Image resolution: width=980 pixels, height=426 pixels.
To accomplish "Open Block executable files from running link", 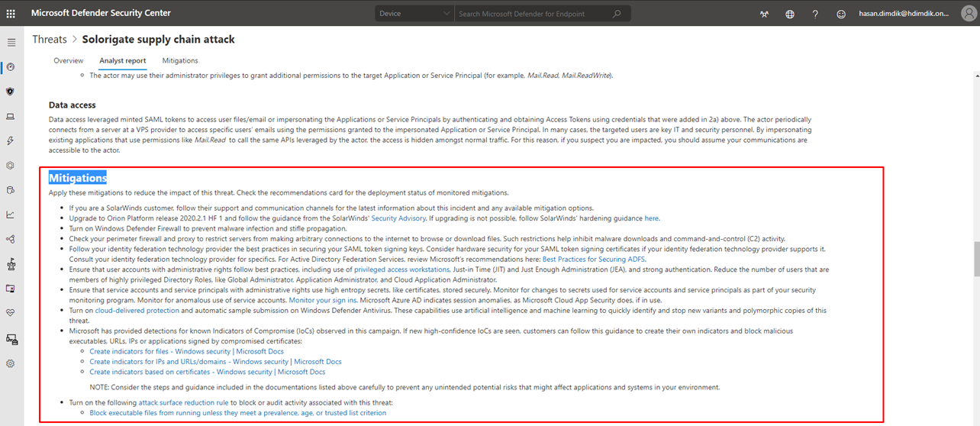I will tap(238, 413).
